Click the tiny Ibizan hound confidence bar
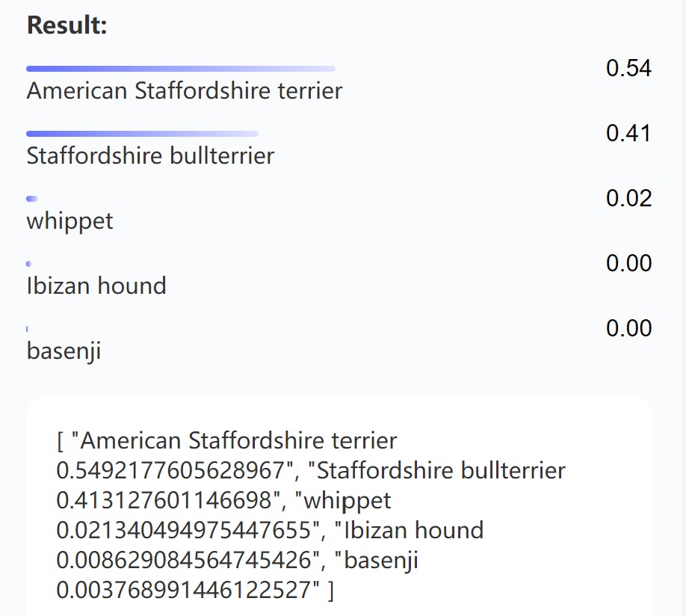This screenshot has height=616, width=686. coord(28,264)
